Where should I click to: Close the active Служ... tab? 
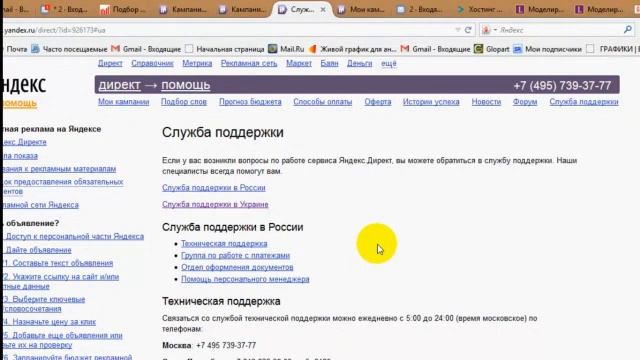click(x=323, y=9)
